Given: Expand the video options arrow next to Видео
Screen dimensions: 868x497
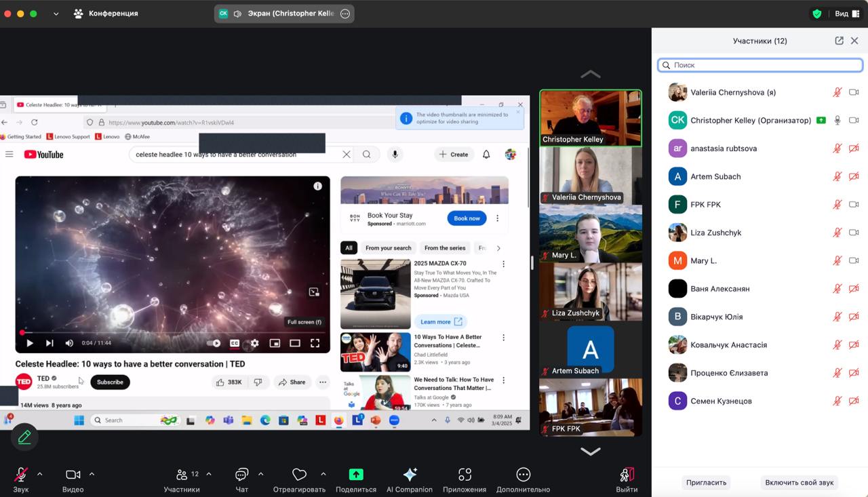Looking at the screenshot, I should (x=92, y=474).
